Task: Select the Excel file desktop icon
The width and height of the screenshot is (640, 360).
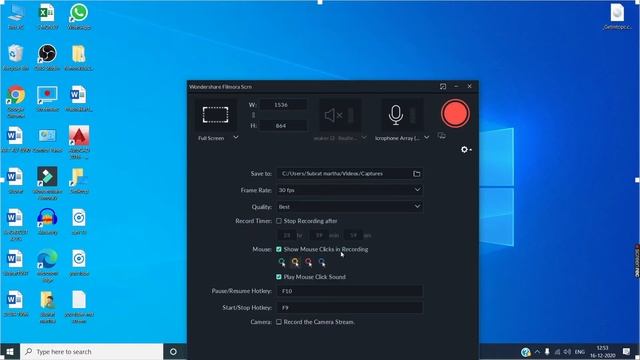Action: click(47, 16)
